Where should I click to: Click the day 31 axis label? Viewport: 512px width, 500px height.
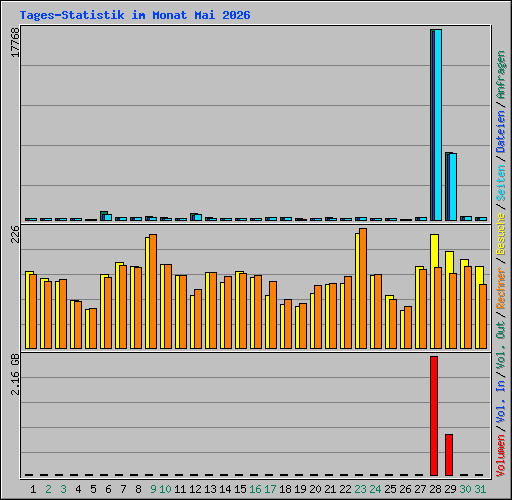(480, 489)
